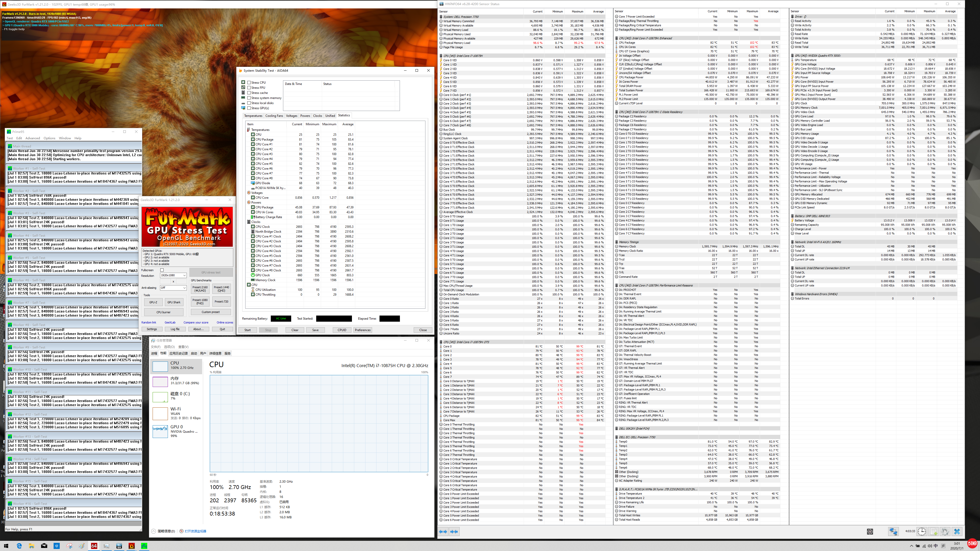980x551 pixels.
Task: Click HWiNFO blue X close sensors icon
Action: point(957,532)
